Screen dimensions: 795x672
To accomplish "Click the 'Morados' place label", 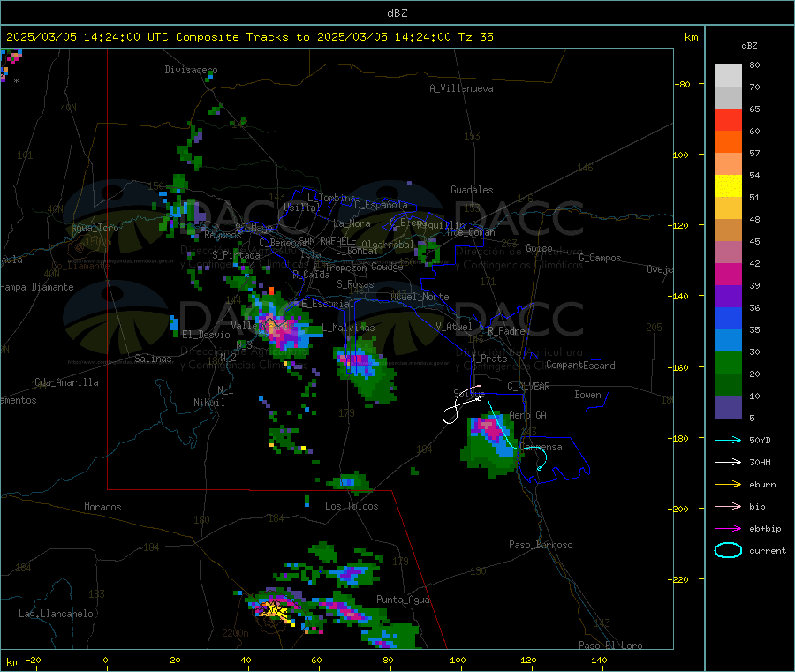I will (102, 507).
